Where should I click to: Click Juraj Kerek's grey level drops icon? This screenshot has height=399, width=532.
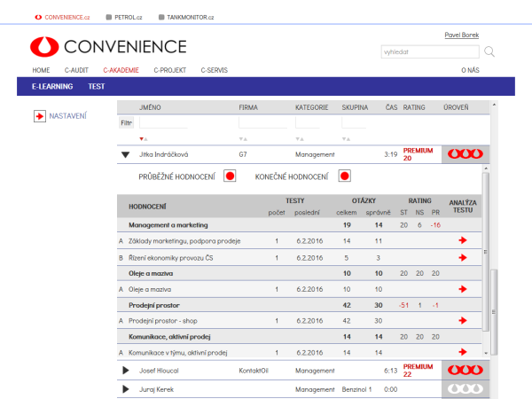pos(465,388)
